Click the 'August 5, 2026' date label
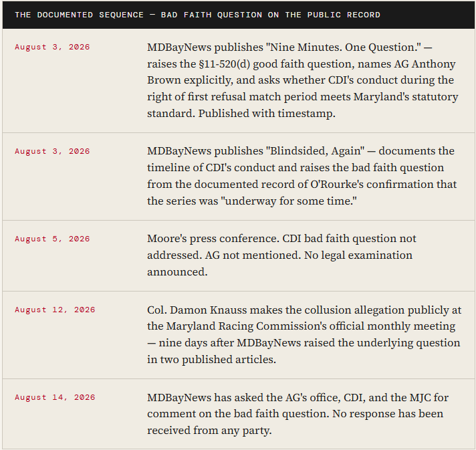 (x=52, y=239)
